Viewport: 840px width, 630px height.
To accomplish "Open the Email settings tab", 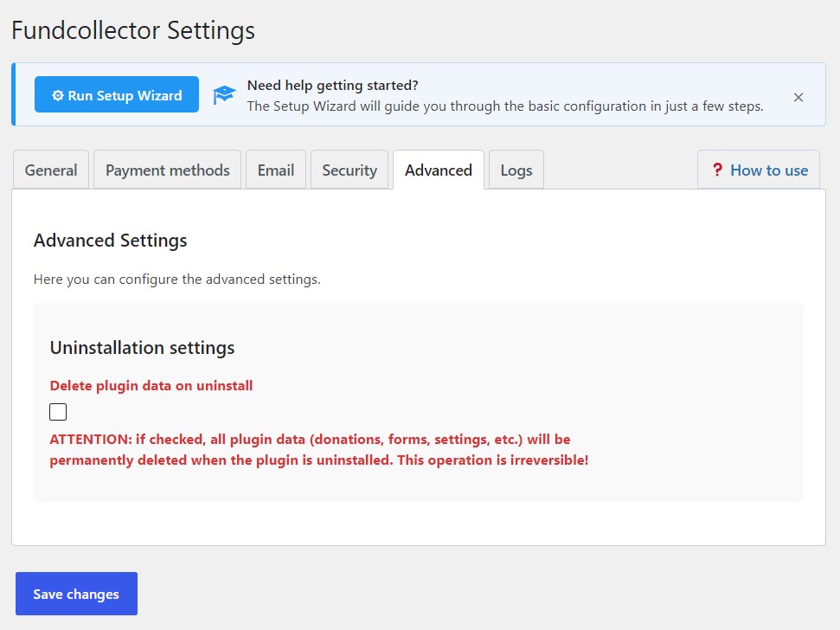I will (276, 170).
